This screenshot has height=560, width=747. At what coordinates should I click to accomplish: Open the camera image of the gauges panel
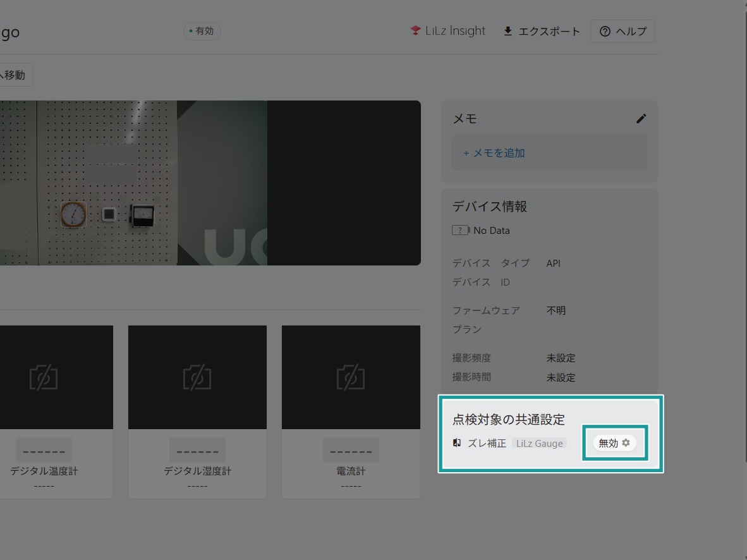[x=210, y=183]
